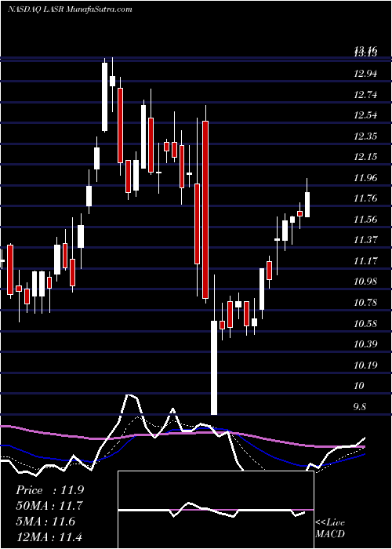This screenshot has width=392, height=549.
Task: Click the 11.96 price axis label
Action: (365, 177)
